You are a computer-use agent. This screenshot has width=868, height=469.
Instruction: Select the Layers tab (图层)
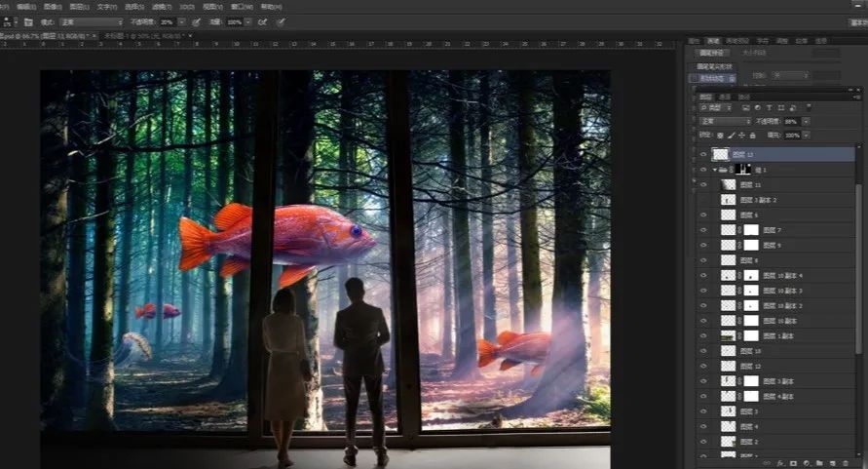706,97
